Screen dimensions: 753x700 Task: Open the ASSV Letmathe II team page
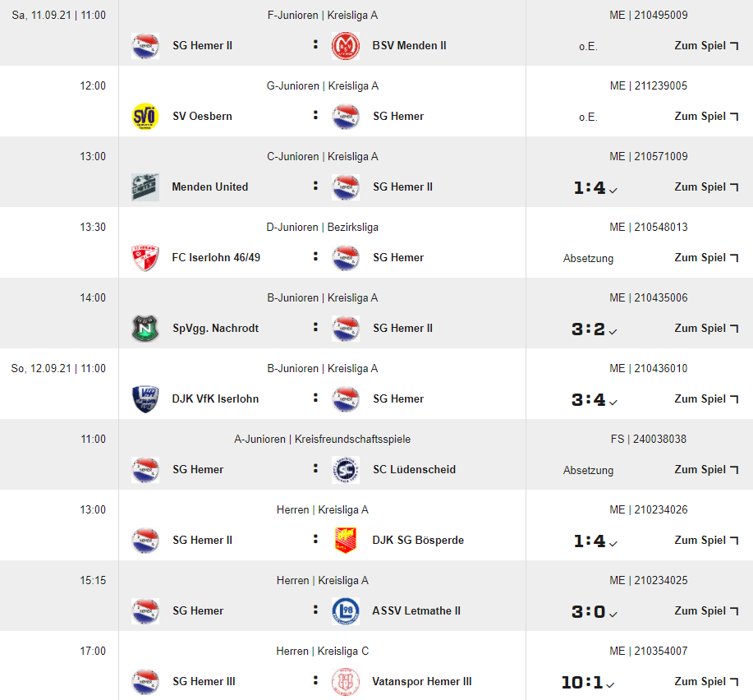416,611
